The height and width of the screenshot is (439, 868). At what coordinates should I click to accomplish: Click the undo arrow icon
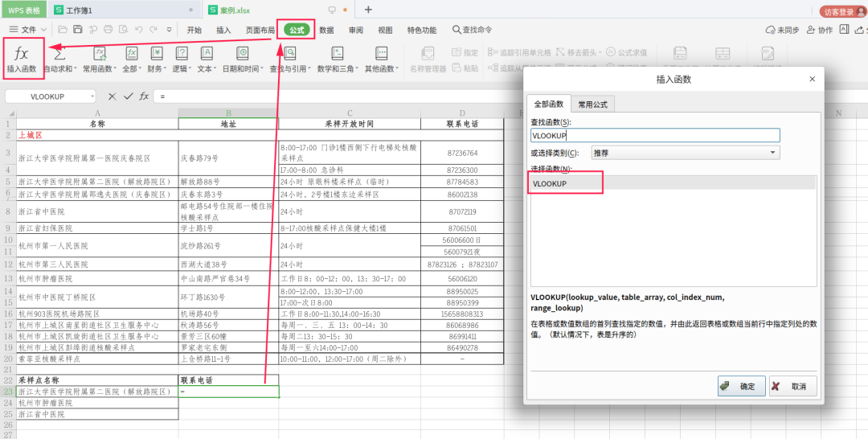click(x=138, y=30)
